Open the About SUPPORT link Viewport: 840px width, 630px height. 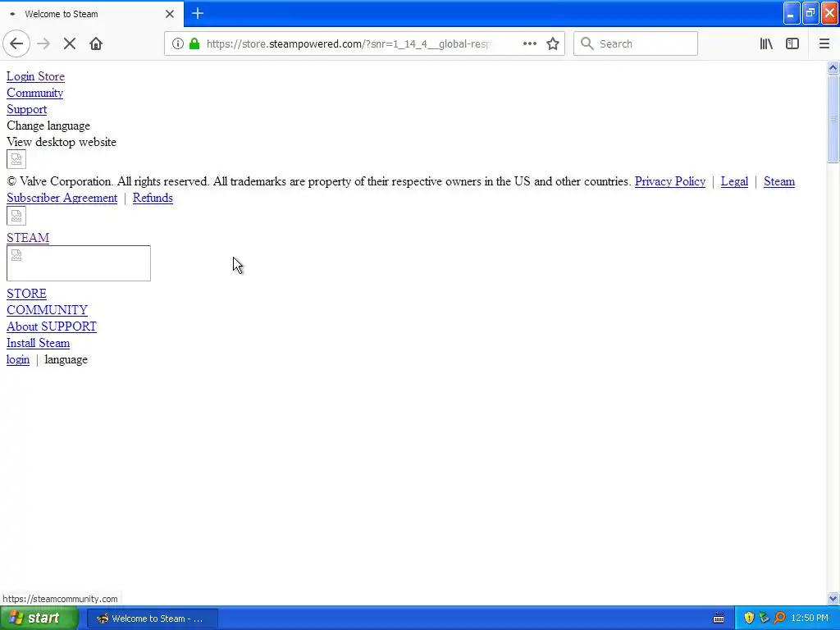point(52,326)
